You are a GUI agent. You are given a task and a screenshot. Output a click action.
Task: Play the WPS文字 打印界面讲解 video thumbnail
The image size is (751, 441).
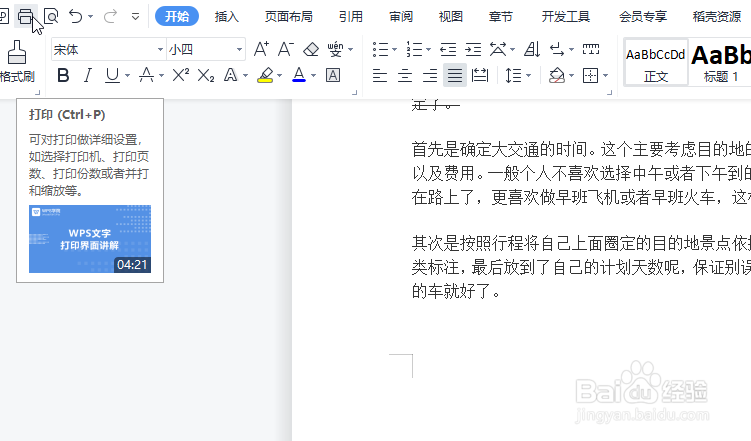90,239
